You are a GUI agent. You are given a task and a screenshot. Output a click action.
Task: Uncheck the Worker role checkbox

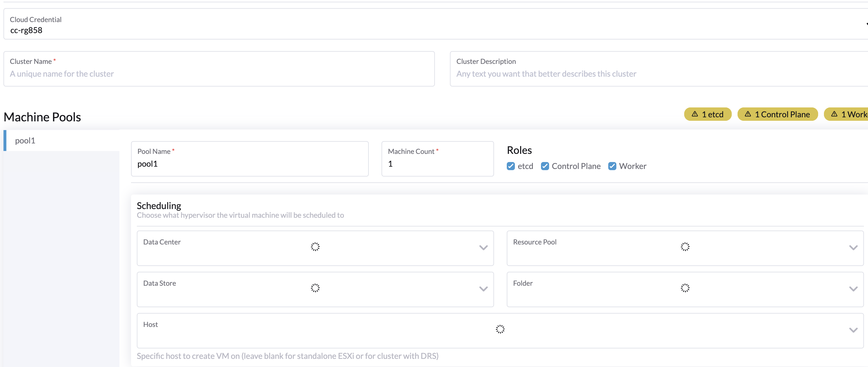[x=612, y=166]
